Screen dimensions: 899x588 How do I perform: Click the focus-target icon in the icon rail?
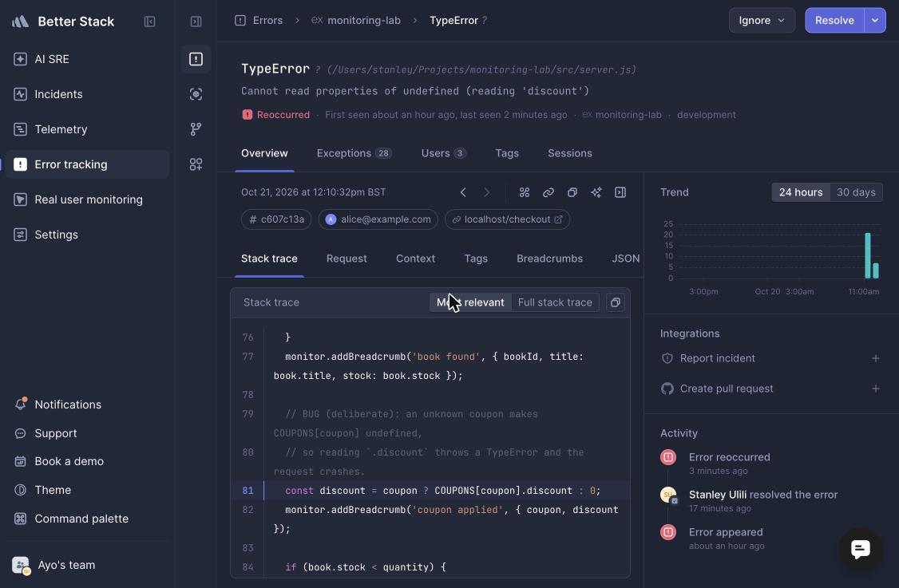point(196,95)
